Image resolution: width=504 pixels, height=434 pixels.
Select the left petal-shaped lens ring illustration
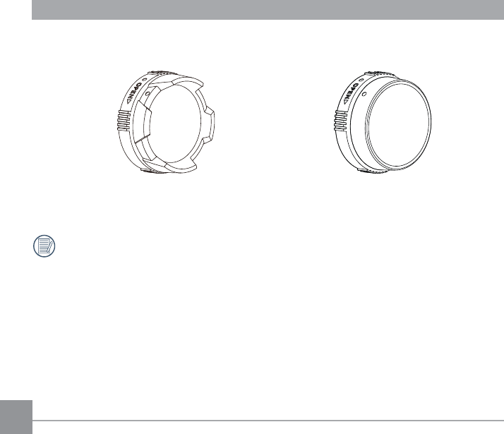(166, 122)
